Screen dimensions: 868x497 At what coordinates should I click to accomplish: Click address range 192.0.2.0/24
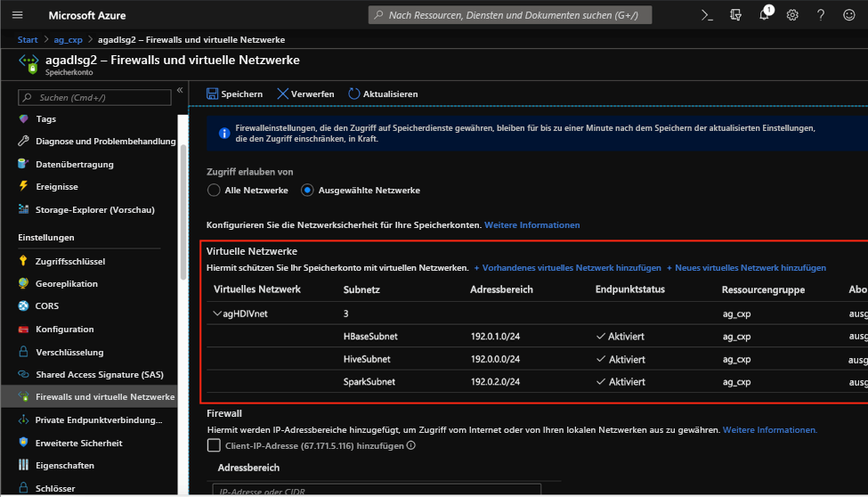496,382
